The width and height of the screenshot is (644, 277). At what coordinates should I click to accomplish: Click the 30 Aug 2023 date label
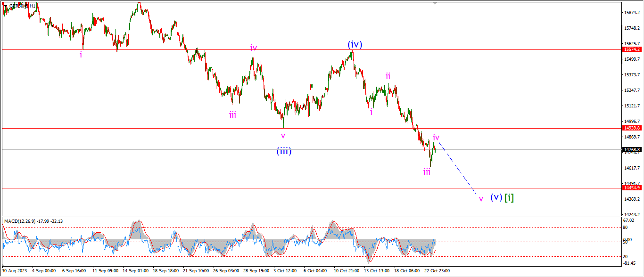pyautogui.click(x=14, y=271)
